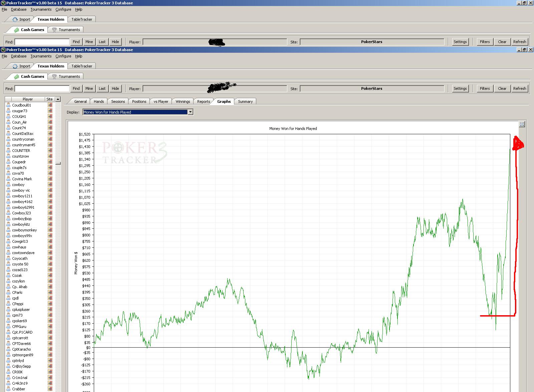Image resolution: width=534 pixels, height=392 pixels.
Task: Click the player list scroll up arrow
Action: pos(58,99)
